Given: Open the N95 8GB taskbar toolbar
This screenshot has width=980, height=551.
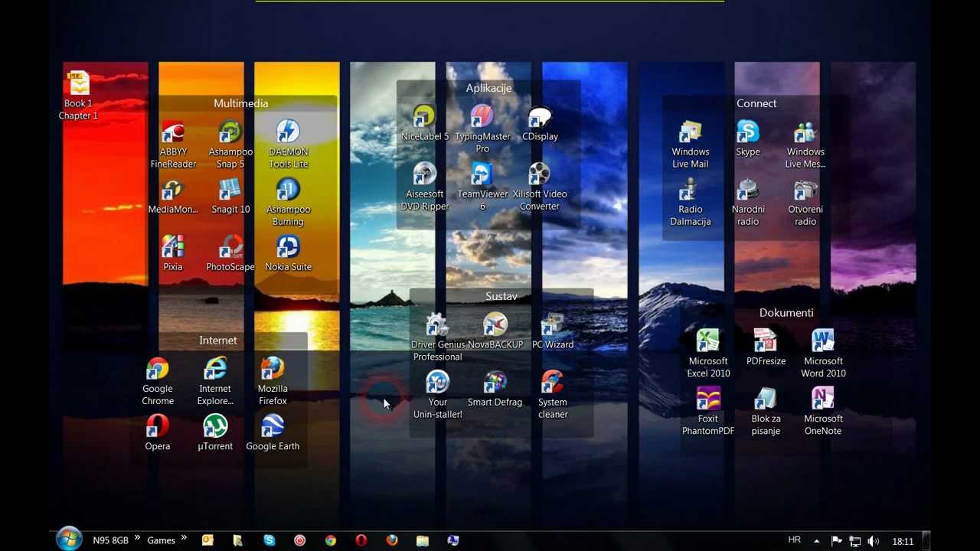Looking at the screenshot, I should point(110,540).
